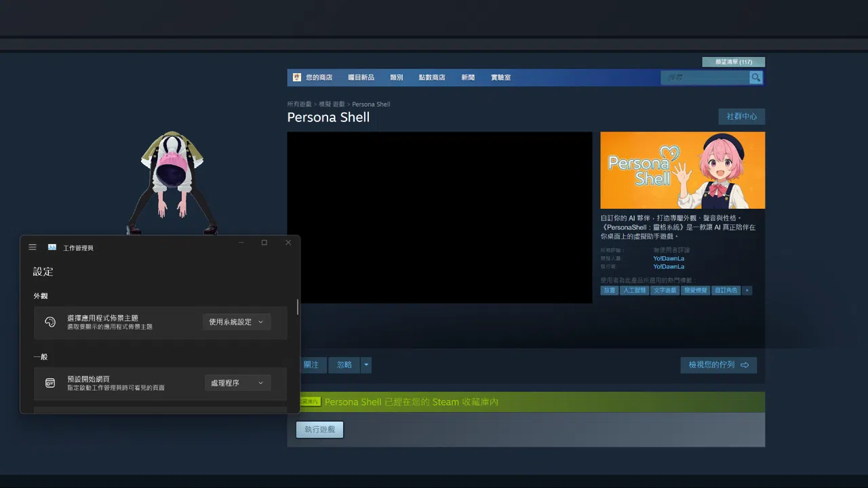
Task: Select the 放置 tag
Action: 610,290
